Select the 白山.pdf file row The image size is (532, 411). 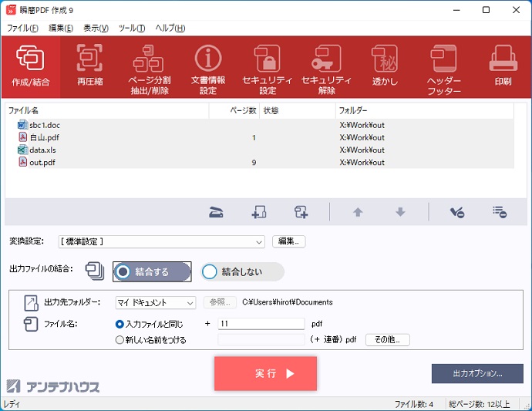click(260, 137)
